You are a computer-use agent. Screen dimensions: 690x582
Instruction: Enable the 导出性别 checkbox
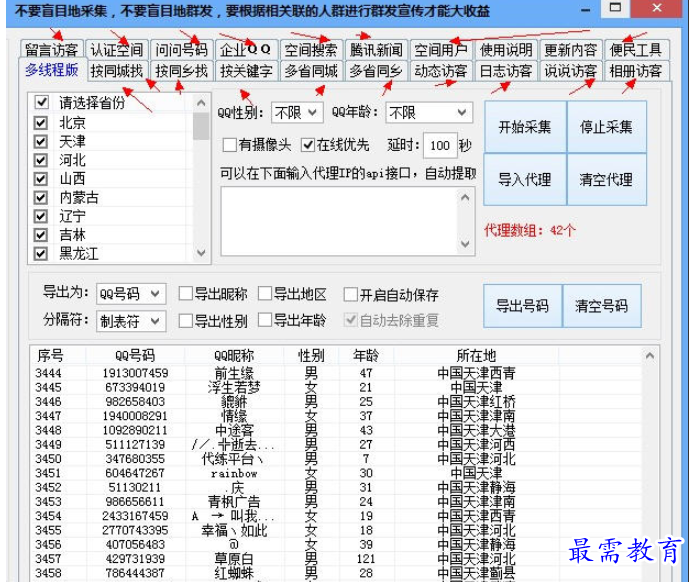186,321
